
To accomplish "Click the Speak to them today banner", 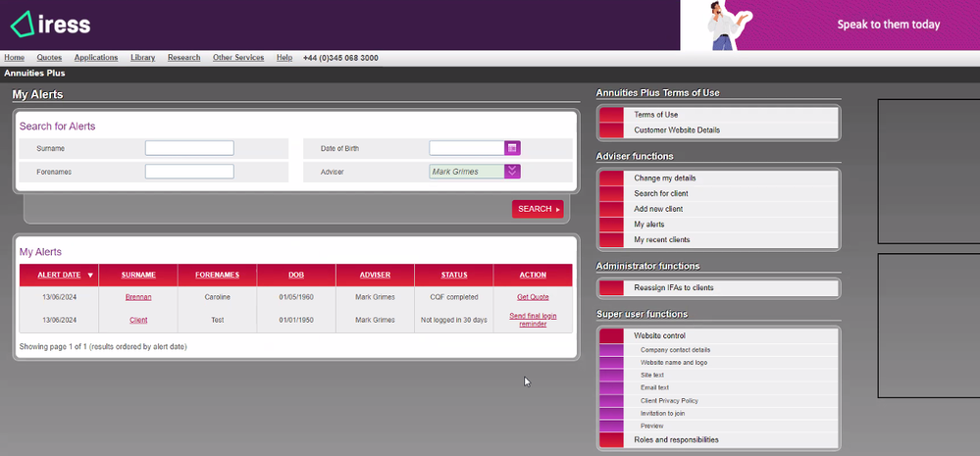I will (829, 25).
